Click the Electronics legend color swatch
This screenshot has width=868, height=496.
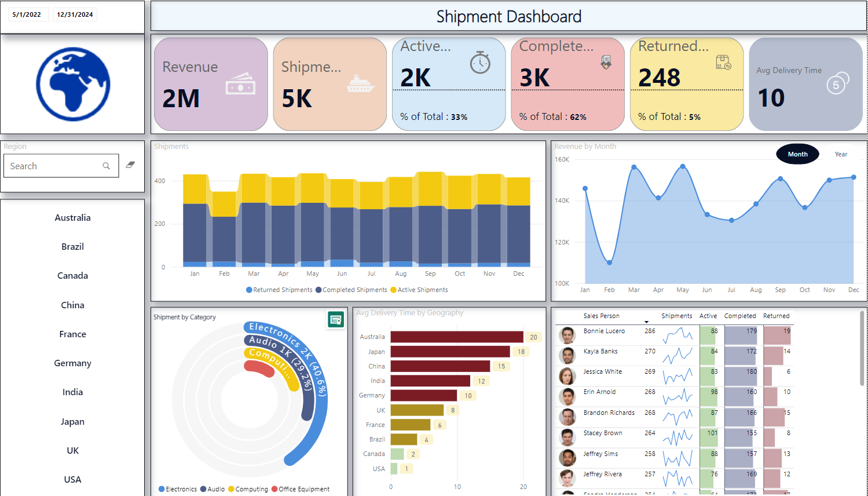point(162,489)
